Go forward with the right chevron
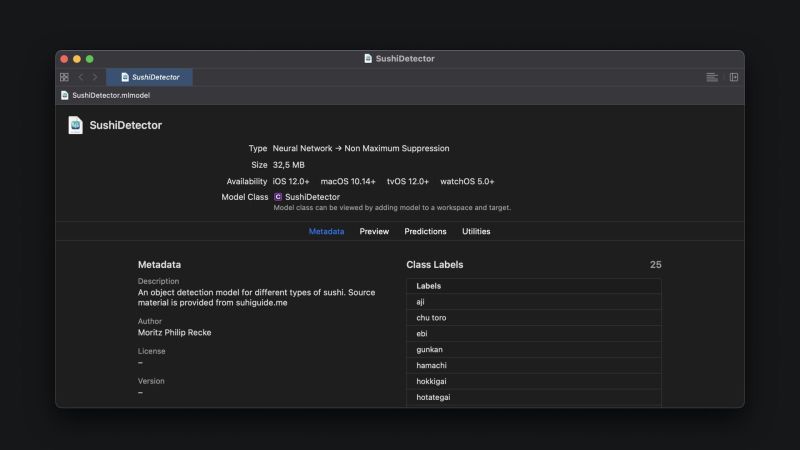 [95, 77]
